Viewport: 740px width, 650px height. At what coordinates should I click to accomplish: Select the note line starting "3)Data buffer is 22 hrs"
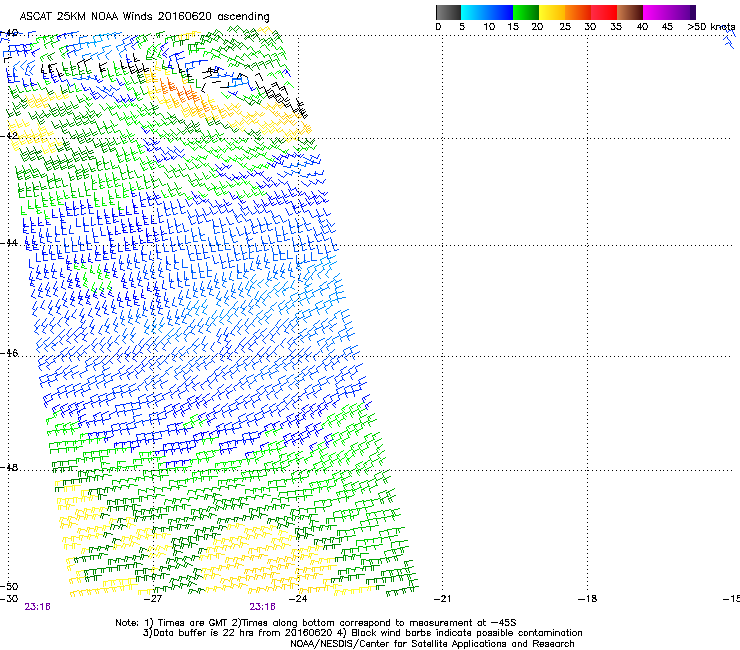pyautogui.click(x=362, y=633)
